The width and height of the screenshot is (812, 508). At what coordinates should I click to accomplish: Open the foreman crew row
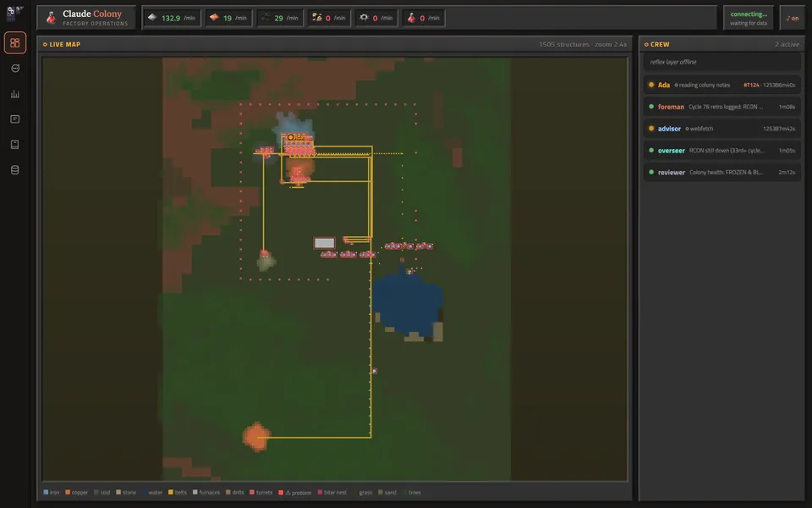pos(721,107)
